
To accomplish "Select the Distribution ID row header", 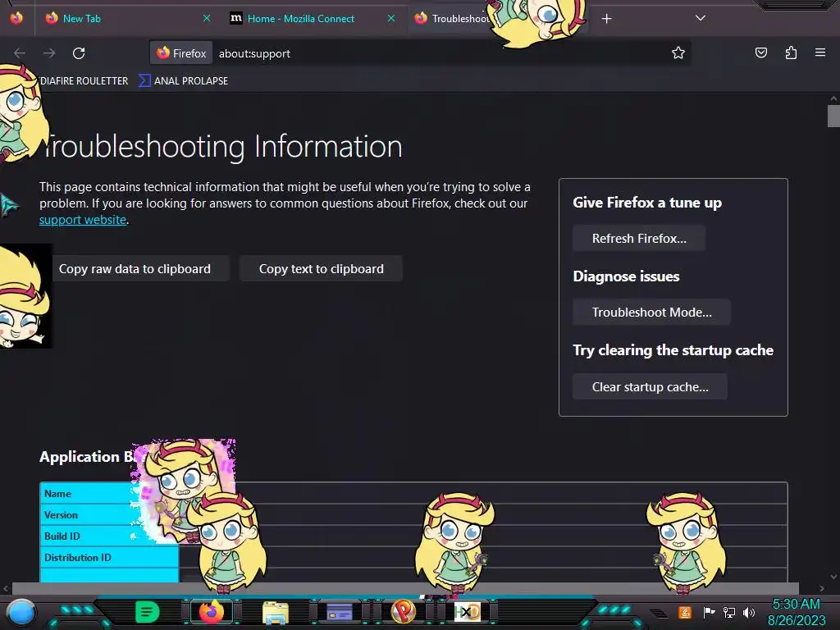I will [x=109, y=558].
